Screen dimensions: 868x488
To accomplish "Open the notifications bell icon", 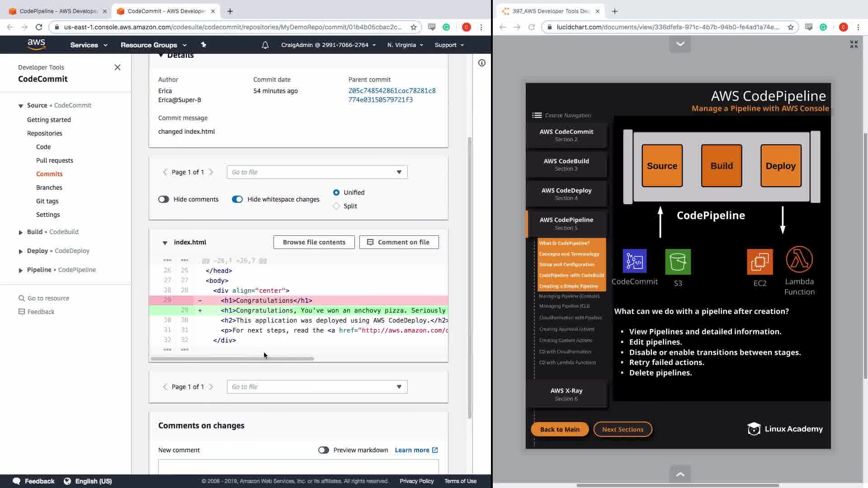I will click(265, 45).
